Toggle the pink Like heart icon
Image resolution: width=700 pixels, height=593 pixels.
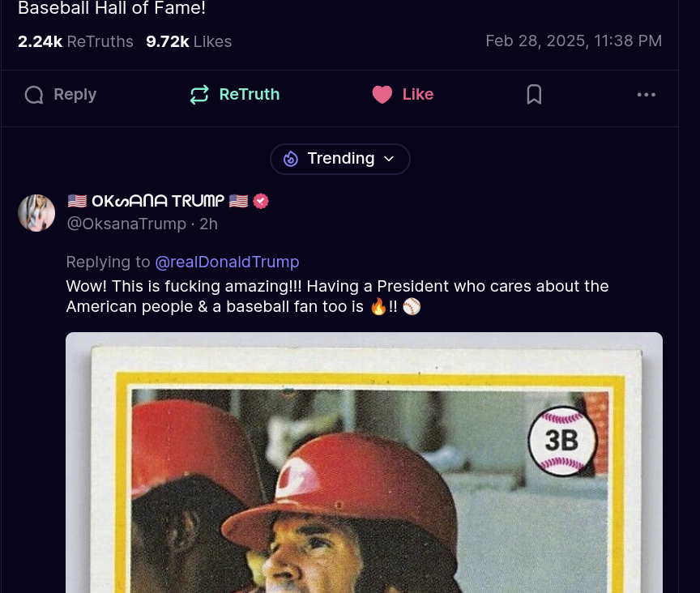(x=382, y=95)
